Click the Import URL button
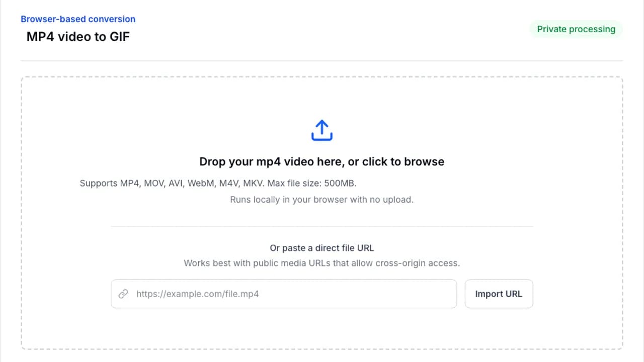The height and width of the screenshot is (362, 644). point(499,294)
